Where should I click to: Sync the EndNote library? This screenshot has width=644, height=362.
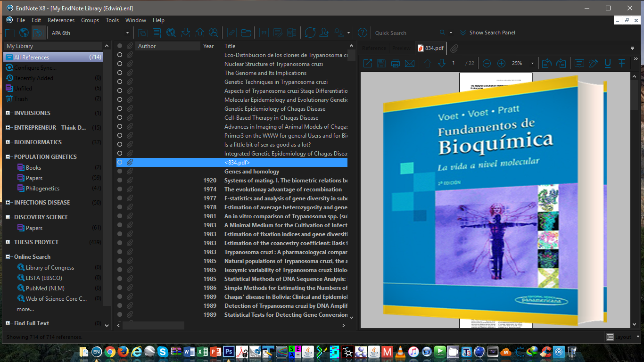tap(310, 33)
